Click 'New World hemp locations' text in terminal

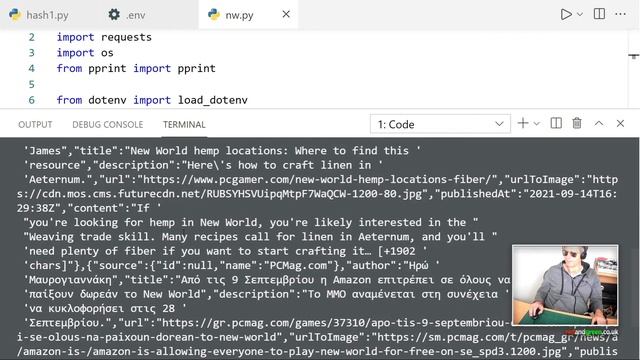pos(206,151)
